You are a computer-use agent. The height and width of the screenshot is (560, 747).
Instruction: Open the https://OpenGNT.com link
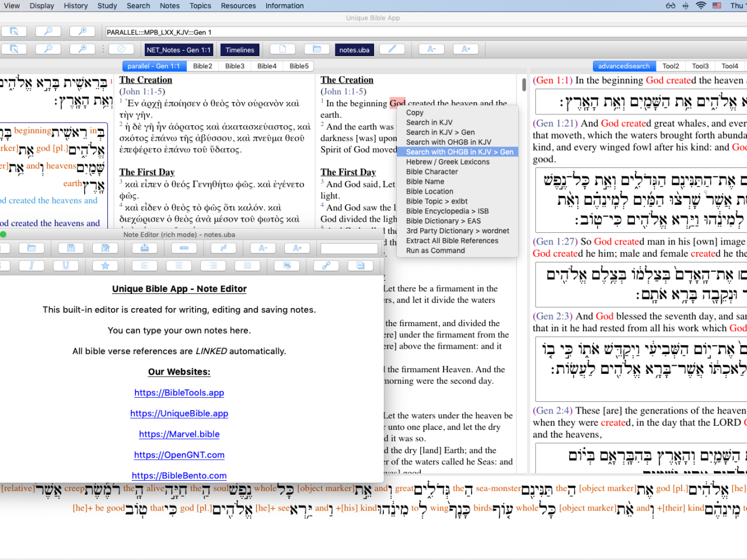[179, 454]
